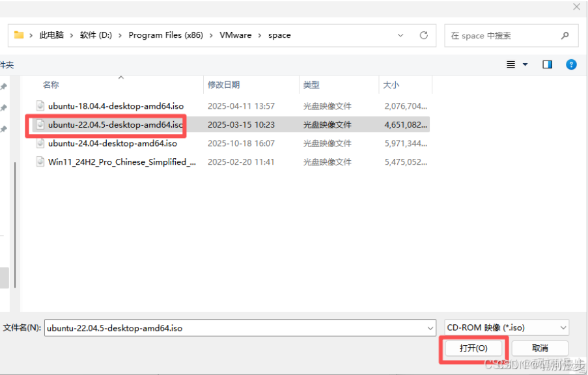
Task: Click size value 2,076,704
Action: coord(406,106)
